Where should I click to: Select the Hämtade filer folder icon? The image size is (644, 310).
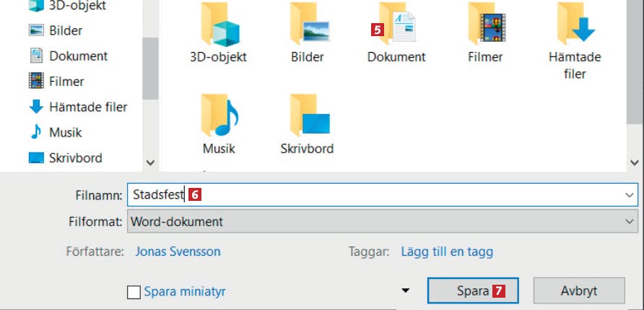(x=575, y=26)
